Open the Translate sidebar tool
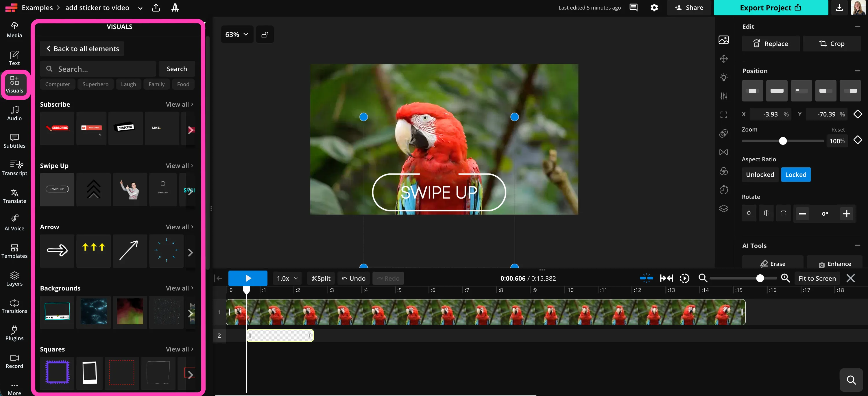The height and width of the screenshot is (396, 868). pyautogui.click(x=14, y=196)
